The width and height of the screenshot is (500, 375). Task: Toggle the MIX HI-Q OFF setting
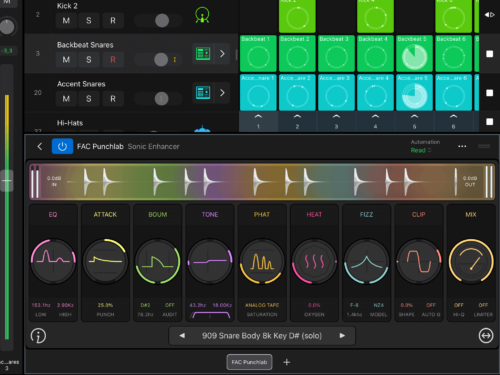tap(459, 305)
